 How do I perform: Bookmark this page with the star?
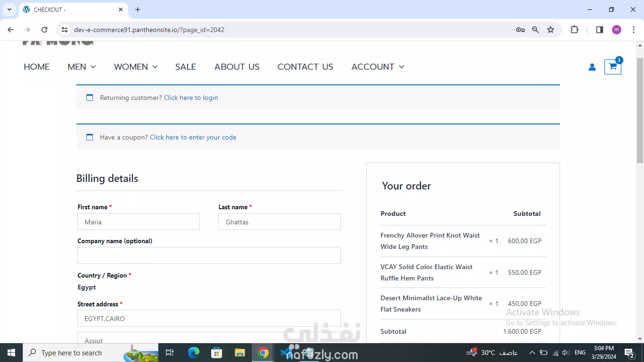pos(551,30)
